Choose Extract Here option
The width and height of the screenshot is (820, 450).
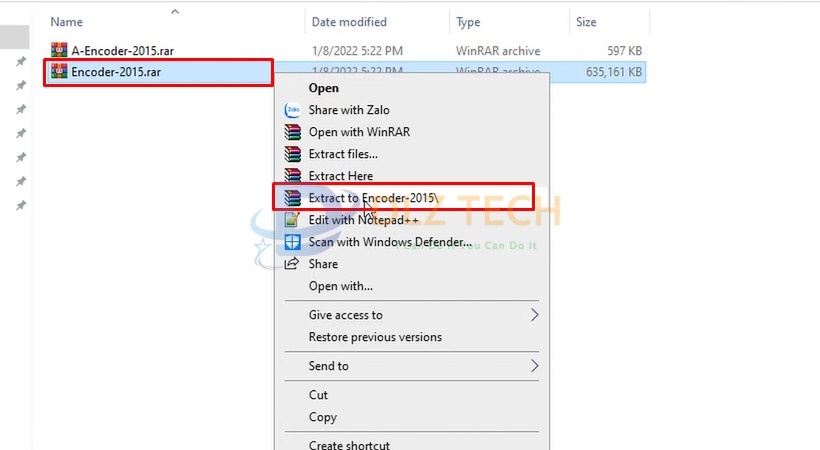click(340, 176)
